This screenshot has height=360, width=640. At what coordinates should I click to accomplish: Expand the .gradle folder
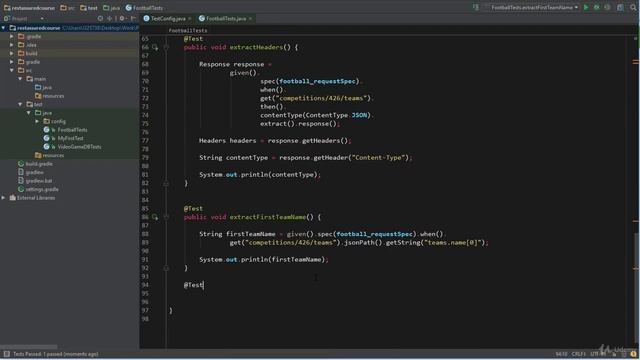point(11,36)
